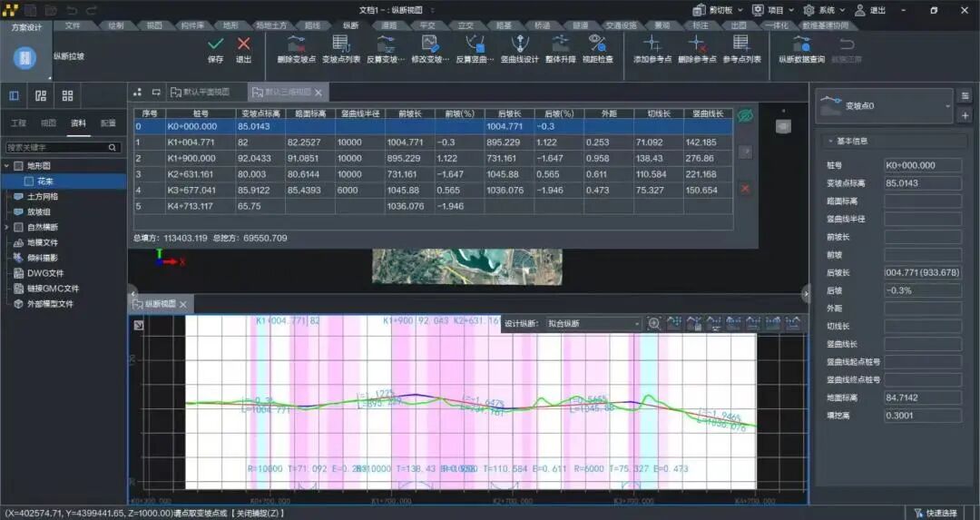Click the magnifier in the search box
The height and width of the screenshot is (520, 980).
tap(113, 148)
